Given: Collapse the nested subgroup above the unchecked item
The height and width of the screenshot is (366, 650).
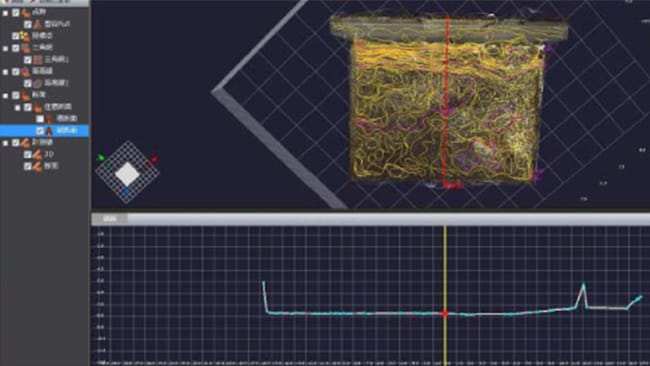Looking at the screenshot, I should coord(17,108).
